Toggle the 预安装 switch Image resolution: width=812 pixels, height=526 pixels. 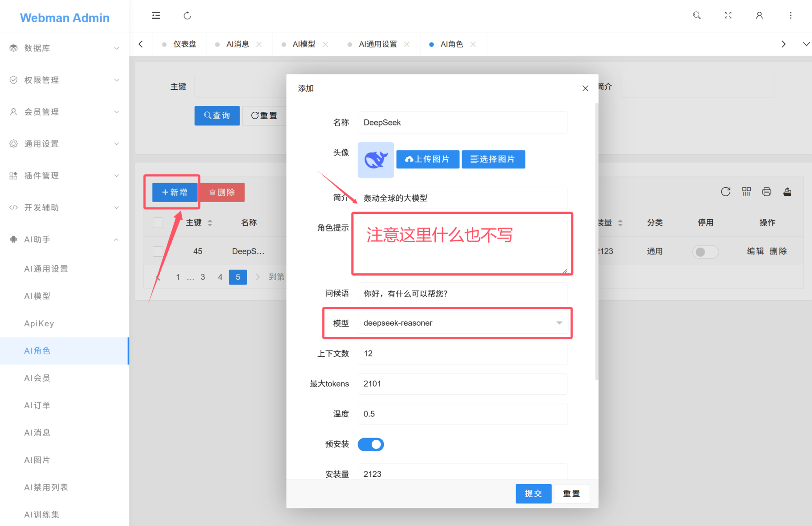[371, 444]
